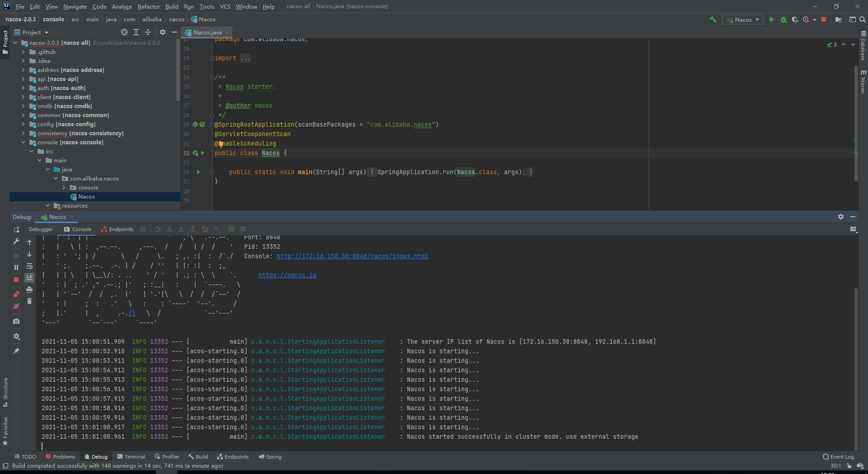Toggle the Project tool window stripe button
The width and height of the screenshot is (868, 474).
point(5,42)
